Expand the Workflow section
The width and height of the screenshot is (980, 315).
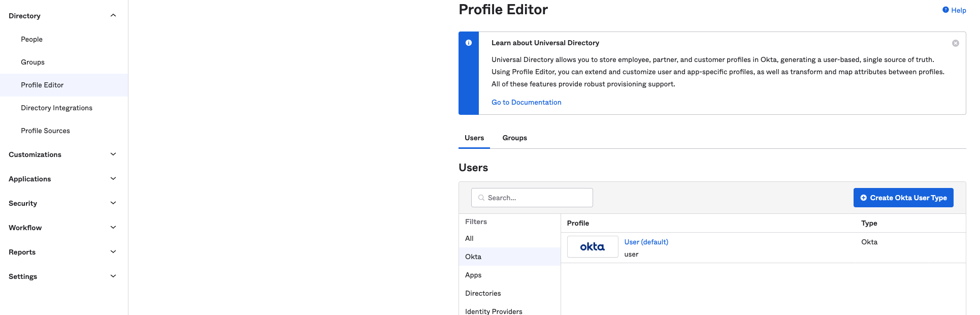coord(113,228)
